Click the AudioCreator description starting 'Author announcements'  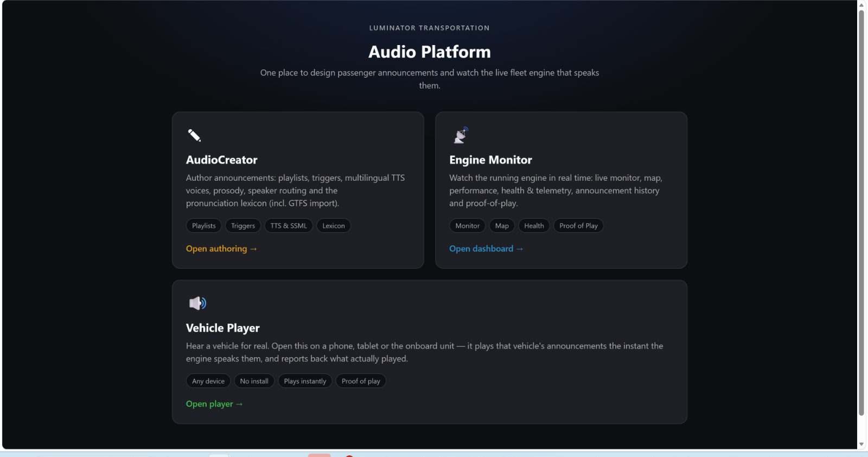pyautogui.click(x=296, y=191)
